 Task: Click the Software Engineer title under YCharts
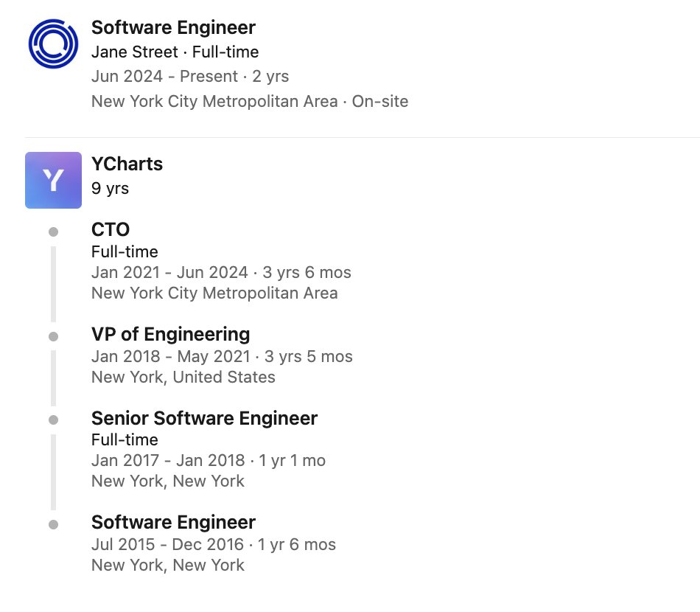click(x=173, y=522)
